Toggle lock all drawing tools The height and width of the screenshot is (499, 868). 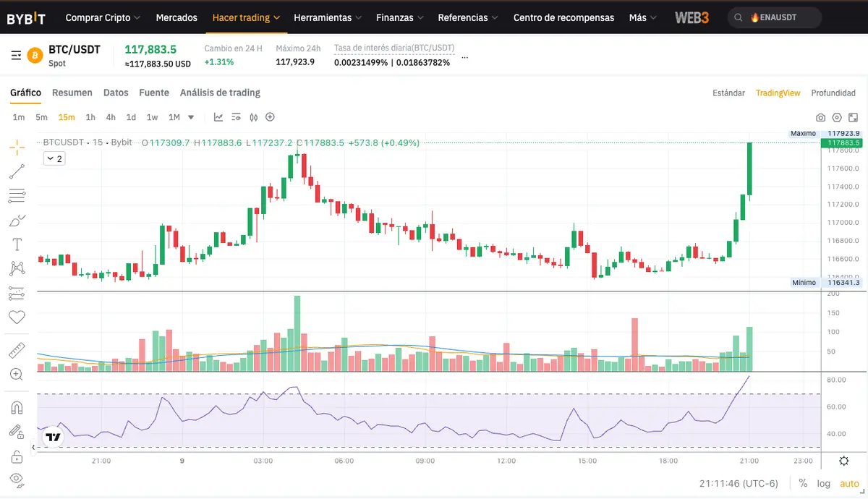coord(17,456)
